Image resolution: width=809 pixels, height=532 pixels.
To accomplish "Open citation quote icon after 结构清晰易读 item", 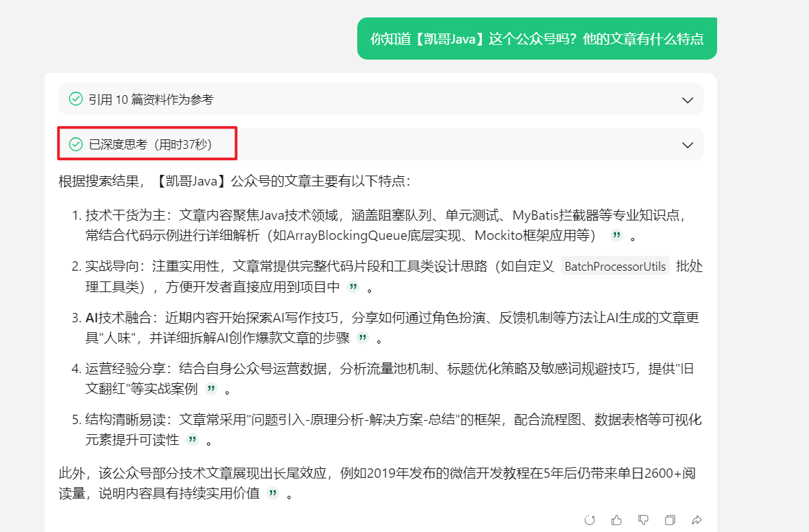I will tap(192, 440).
